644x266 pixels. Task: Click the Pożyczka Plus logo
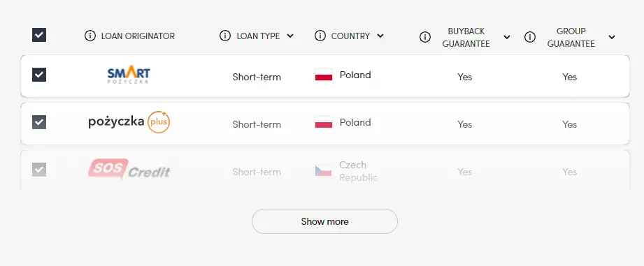click(x=129, y=121)
